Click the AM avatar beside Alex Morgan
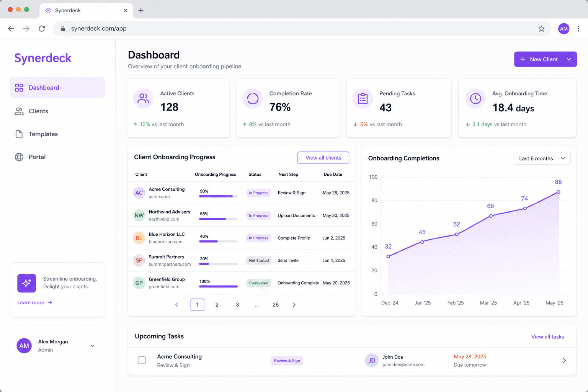Image resolution: width=588 pixels, height=392 pixels. coord(24,346)
